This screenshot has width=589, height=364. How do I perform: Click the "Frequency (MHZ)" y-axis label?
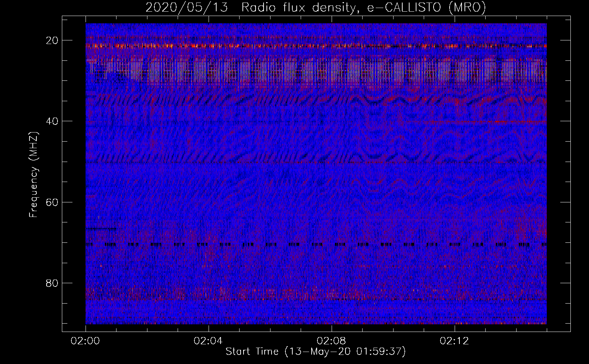33,175
